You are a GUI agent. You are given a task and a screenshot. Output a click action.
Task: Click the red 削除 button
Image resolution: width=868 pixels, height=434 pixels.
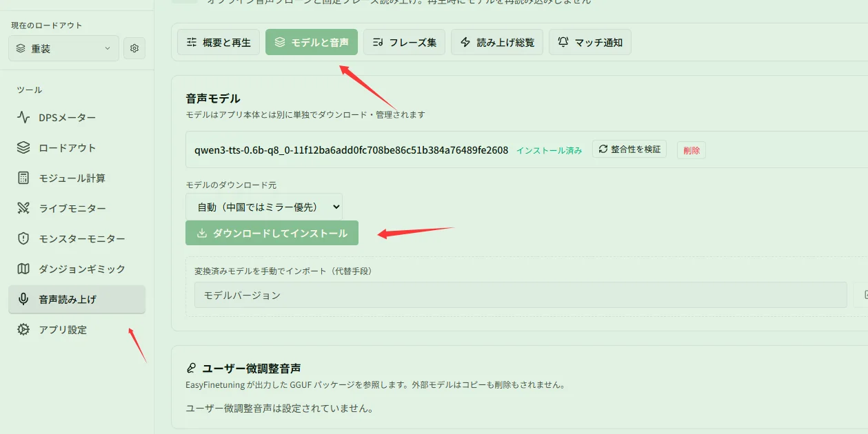click(692, 150)
